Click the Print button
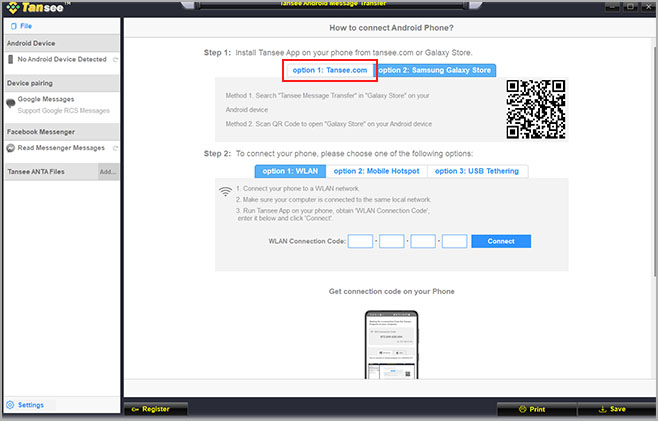Image resolution: width=658 pixels, height=421 pixels. click(537, 409)
